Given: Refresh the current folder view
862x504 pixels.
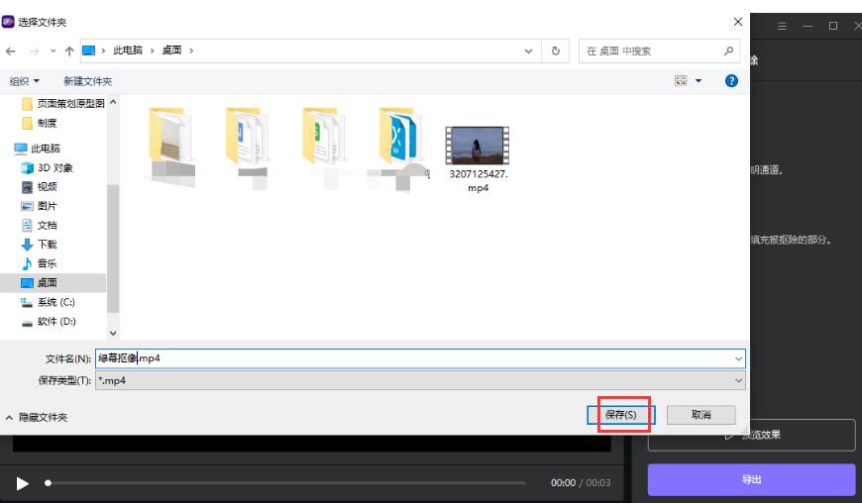Looking at the screenshot, I should point(555,51).
